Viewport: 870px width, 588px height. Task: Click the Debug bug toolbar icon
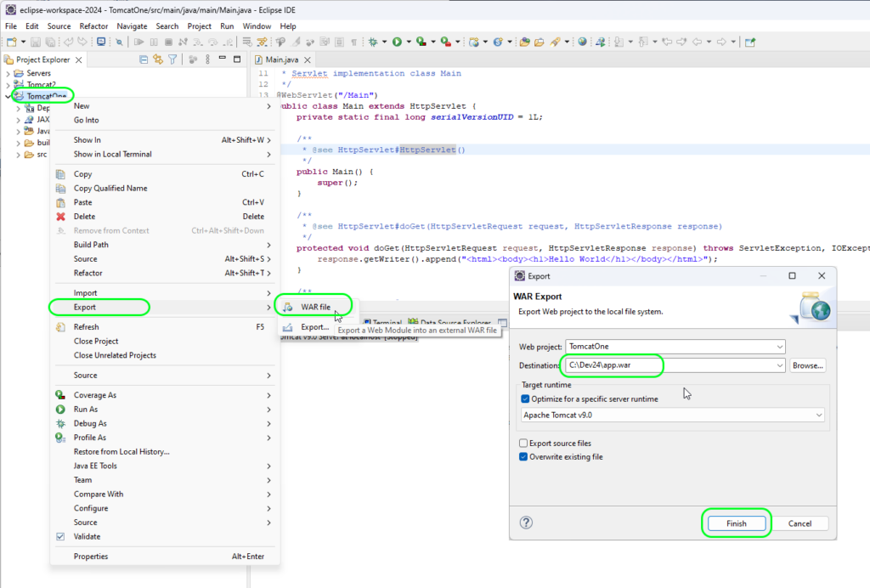pyautogui.click(x=373, y=42)
